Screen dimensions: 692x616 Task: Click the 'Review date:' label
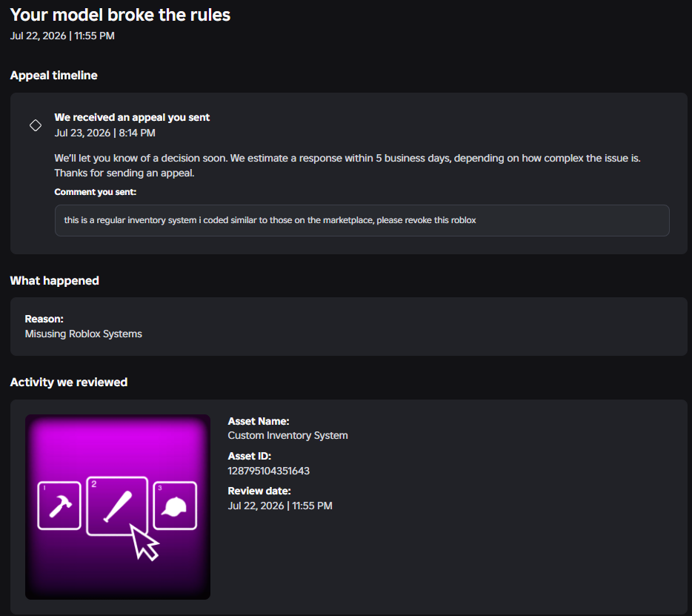pos(259,491)
